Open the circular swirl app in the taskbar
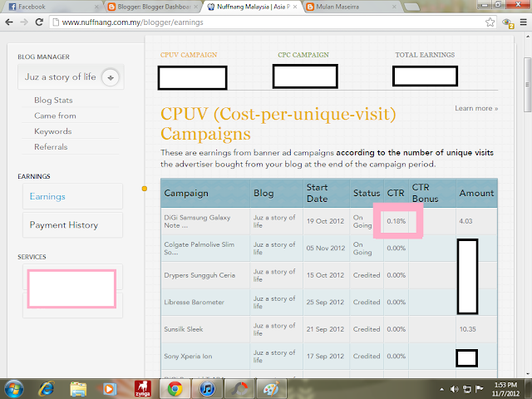This screenshot has width=532, height=399. [x=239, y=389]
